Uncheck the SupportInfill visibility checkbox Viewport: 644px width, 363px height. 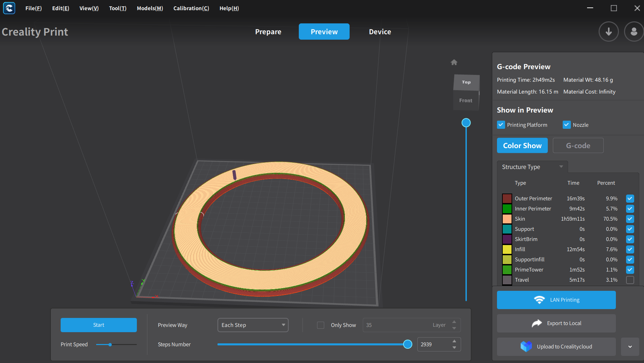pyautogui.click(x=630, y=260)
